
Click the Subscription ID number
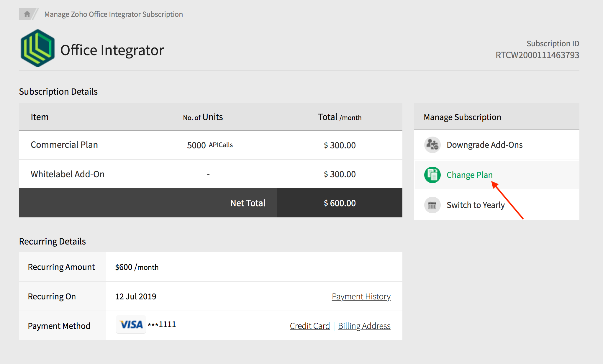click(537, 55)
